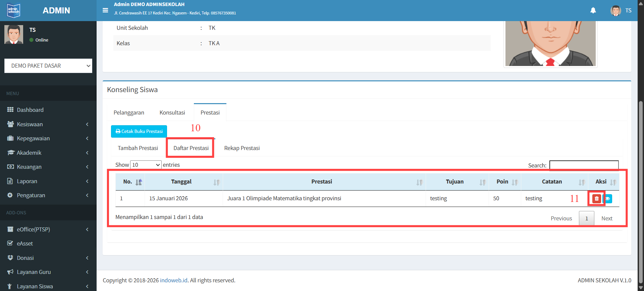Click the Cetak Buku Prestasi button
The width and height of the screenshot is (644, 291).
(139, 131)
